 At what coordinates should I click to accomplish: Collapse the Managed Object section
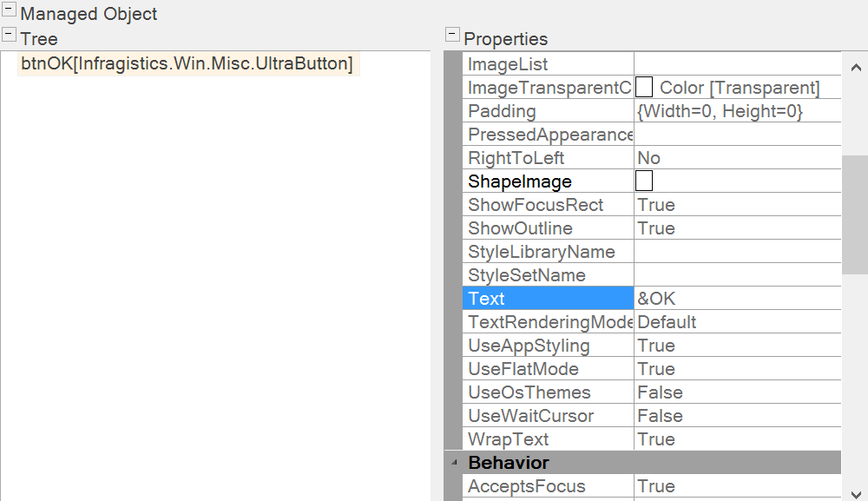(10, 11)
